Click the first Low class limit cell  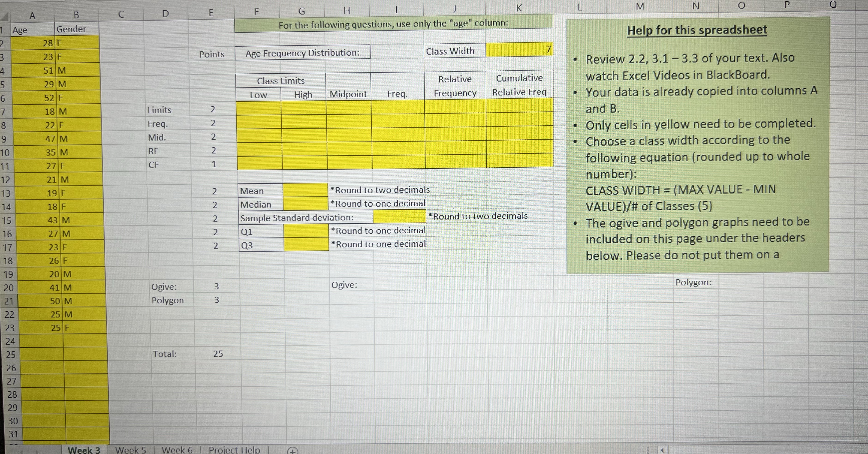pyautogui.click(x=259, y=108)
